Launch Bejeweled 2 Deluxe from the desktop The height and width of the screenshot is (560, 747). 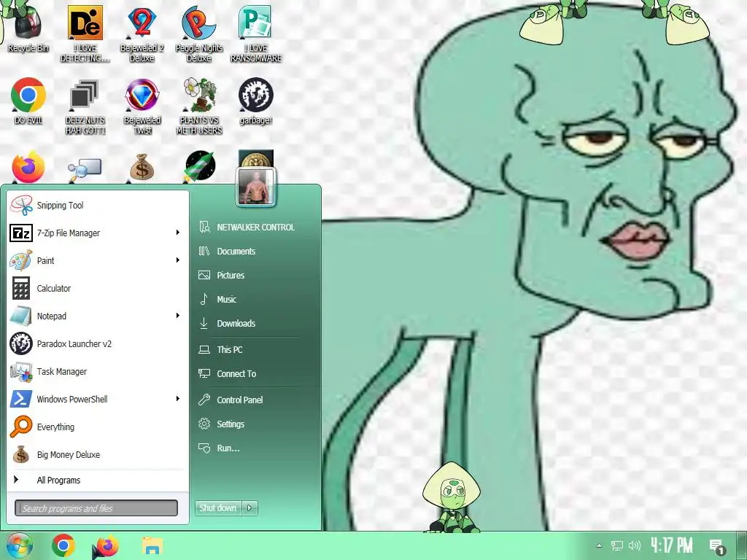coord(142,34)
